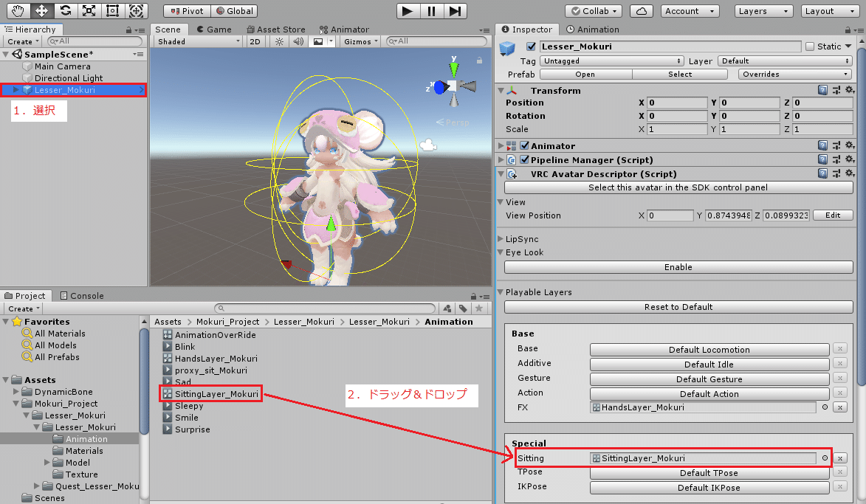Viewport: 866px width, 504px height.
Task: Select the Rect tool
Action: [113, 10]
